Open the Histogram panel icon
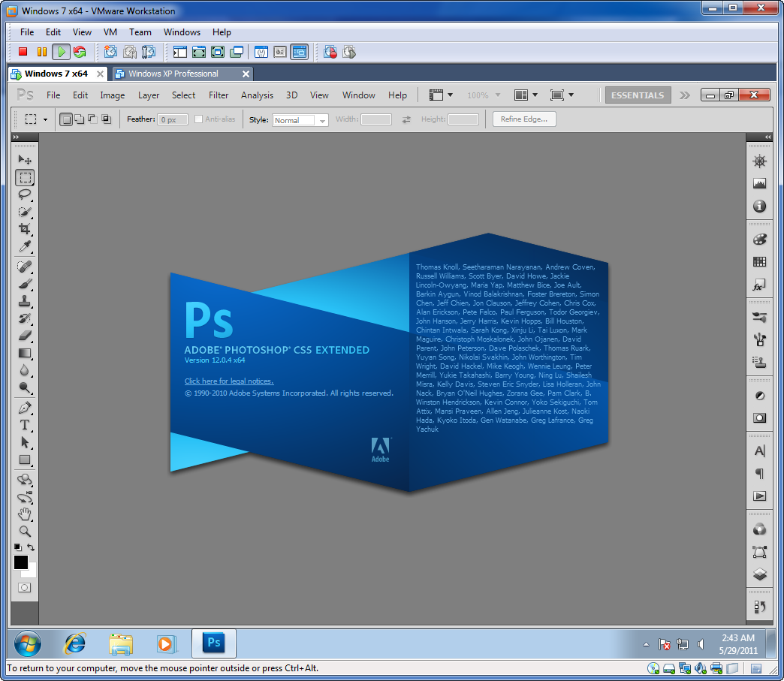The width and height of the screenshot is (784, 681). (x=759, y=183)
